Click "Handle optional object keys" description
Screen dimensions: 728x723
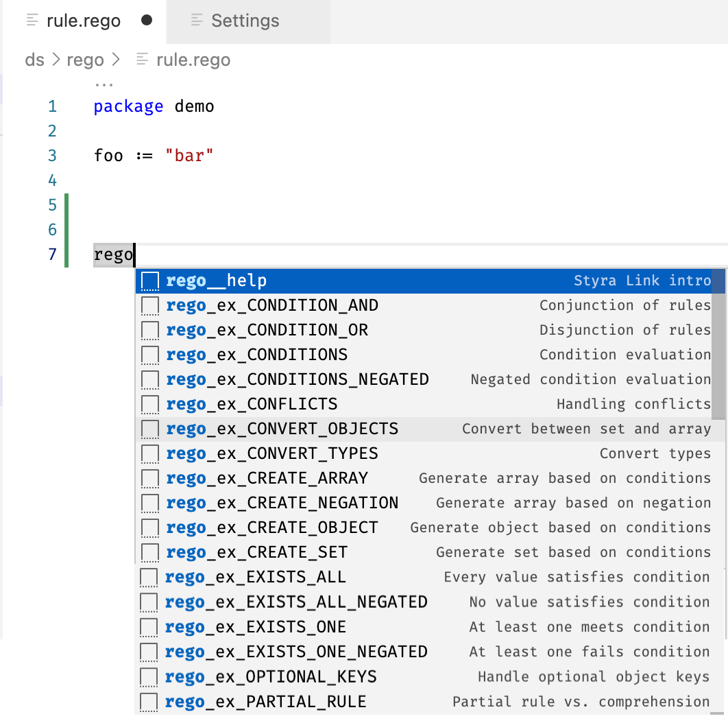[x=594, y=676]
